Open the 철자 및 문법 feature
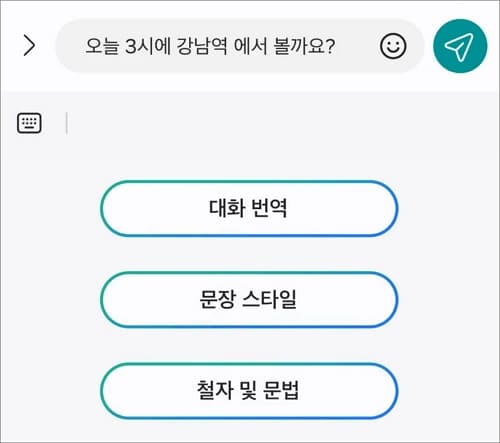 pyautogui.click(x=249, y=390)
